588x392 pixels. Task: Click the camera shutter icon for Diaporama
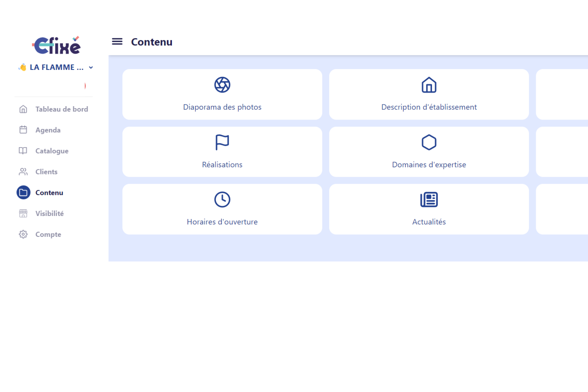(x=222, y=85)
